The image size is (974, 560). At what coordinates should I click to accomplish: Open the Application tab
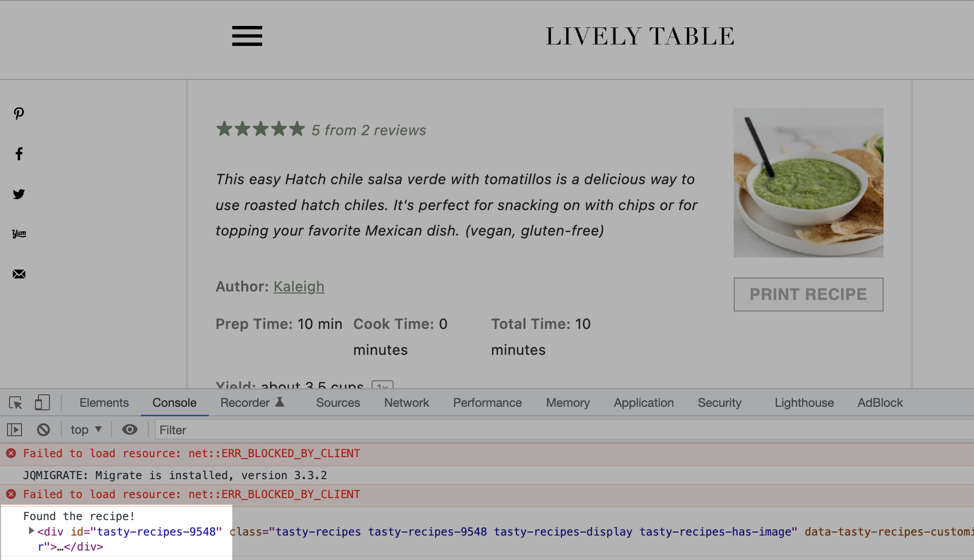[x=643, y=403]
